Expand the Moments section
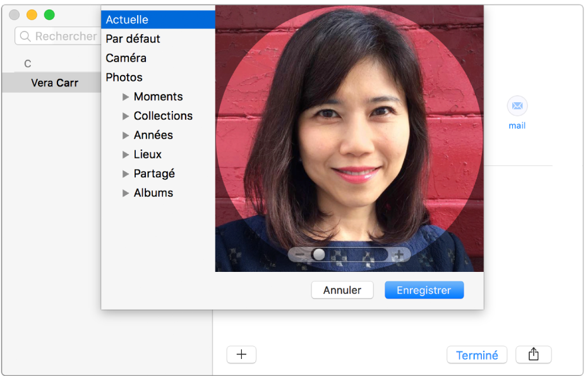588x376 pixels. 125,97
